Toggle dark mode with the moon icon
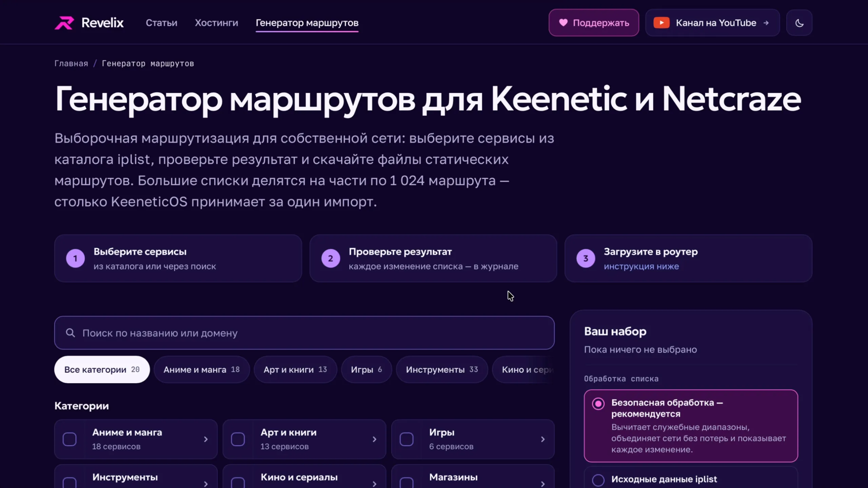 click(x=799, y=23)
